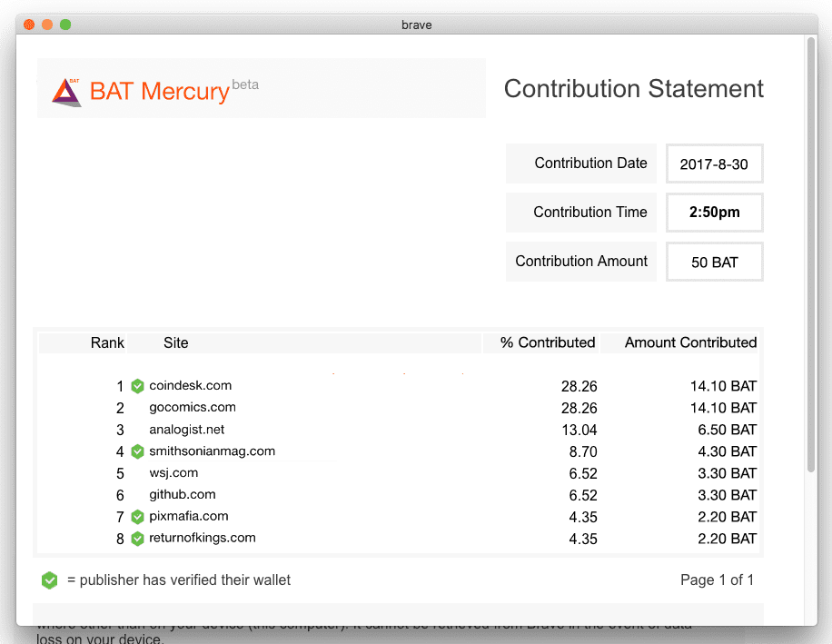Click the BAT Mercury triangle logo
The image size is (832, 644).
tap(66, 93)
